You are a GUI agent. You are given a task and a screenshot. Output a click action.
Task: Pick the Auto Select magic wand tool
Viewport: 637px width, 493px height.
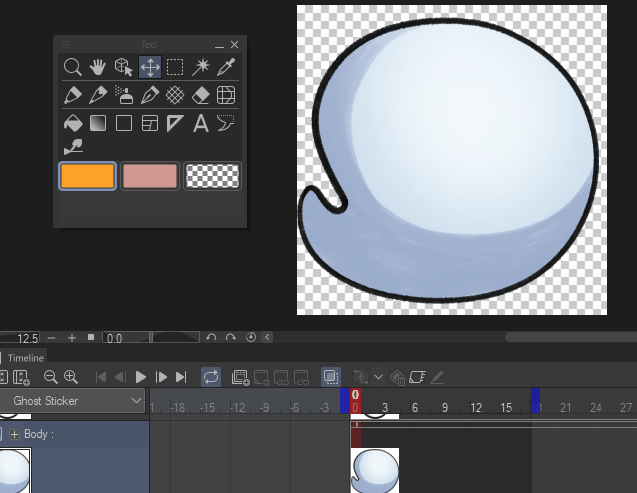click(x=201, y=67)
